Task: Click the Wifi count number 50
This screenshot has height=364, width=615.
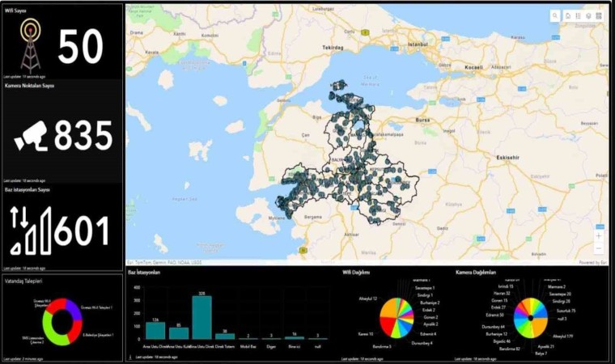Action: [80, 46]
